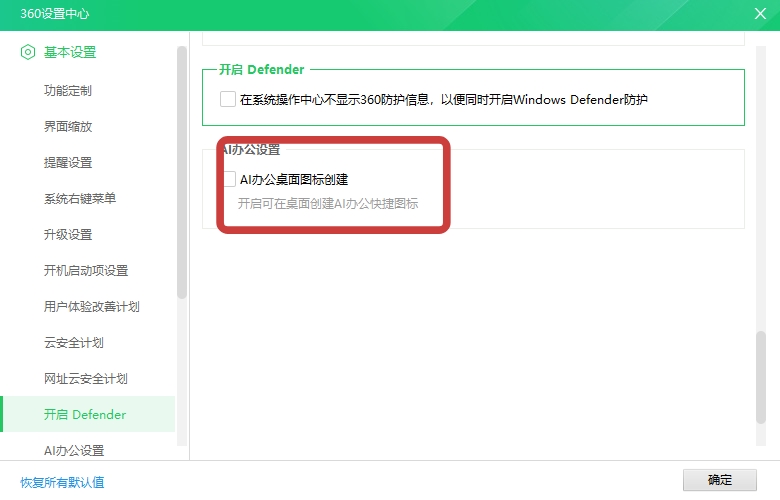The width and height of the screenshot is (780, 500).
Task: Open 云安全计划 settings
Action: (74, 342)
